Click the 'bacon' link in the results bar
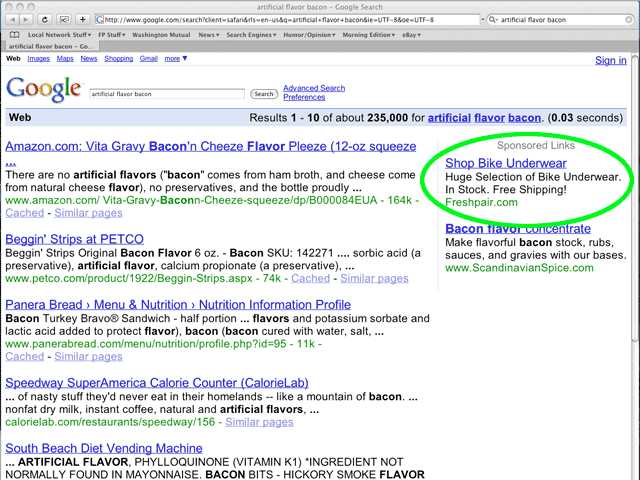The image size is (640, 480). [x=524, y=118]
